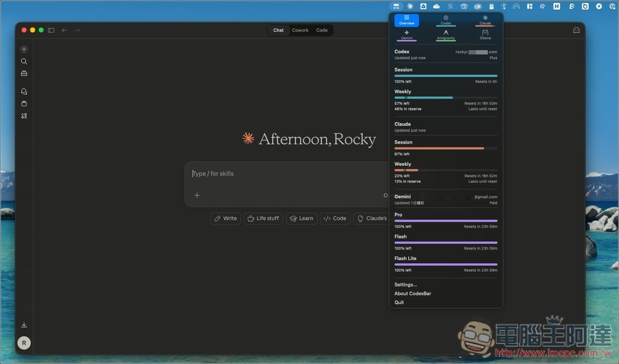The width and height of the screenshot is (619, 364).
Task: Switch to Code mode in top switcher
Action: pos(322,30)
